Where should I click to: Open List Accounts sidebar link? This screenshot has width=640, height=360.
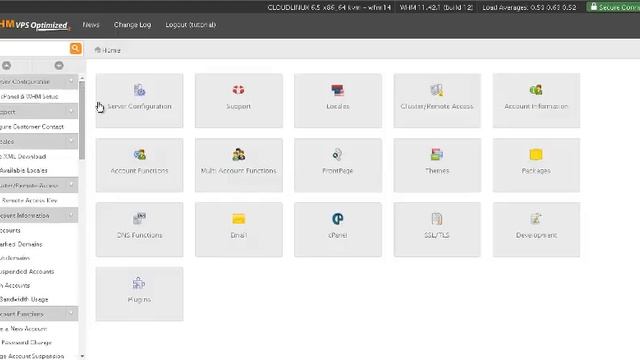pyautogui.click(x=10, y=230)
